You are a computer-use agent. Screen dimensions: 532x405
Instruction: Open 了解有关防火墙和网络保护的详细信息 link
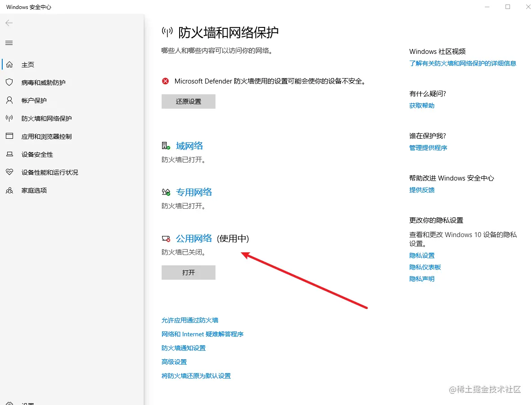(463, 63)
